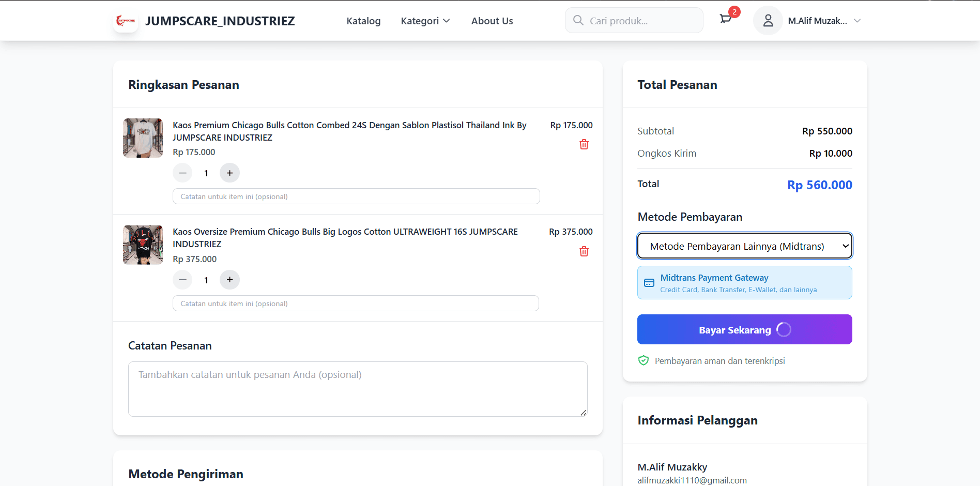This screenshot has width=980, height=486.
Task: Increase quantity of Kaos Premium Cotton Combed
Action: 229,173
